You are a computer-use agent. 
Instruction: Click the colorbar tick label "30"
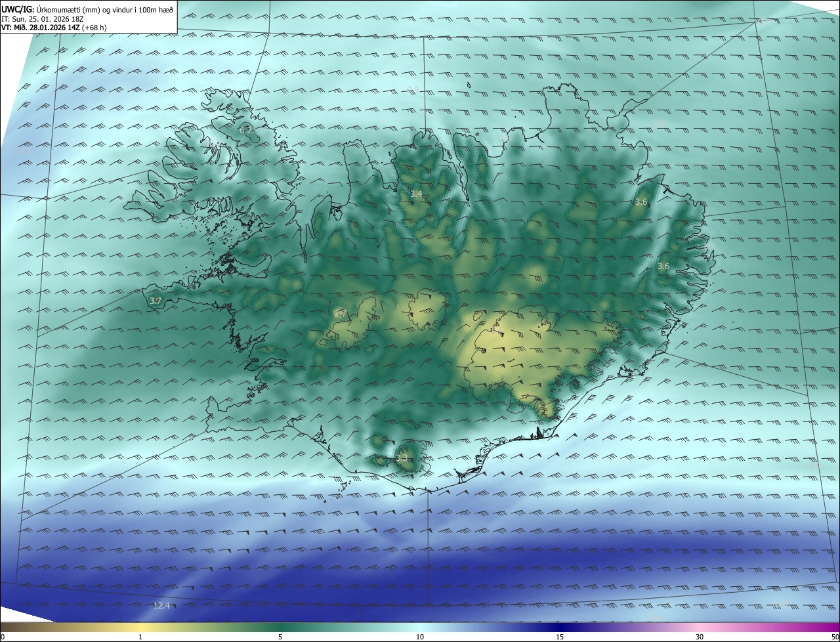[x=700, y=637]
